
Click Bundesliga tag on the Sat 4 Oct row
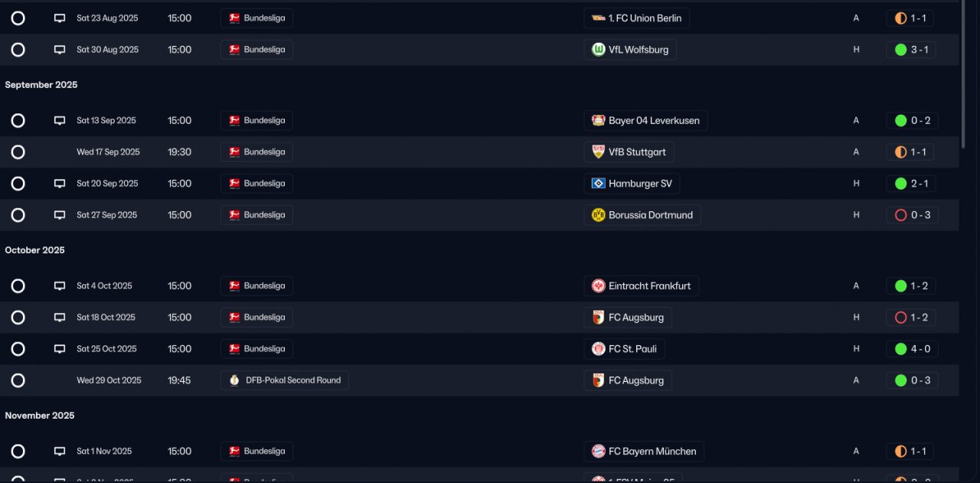[256, 286]
